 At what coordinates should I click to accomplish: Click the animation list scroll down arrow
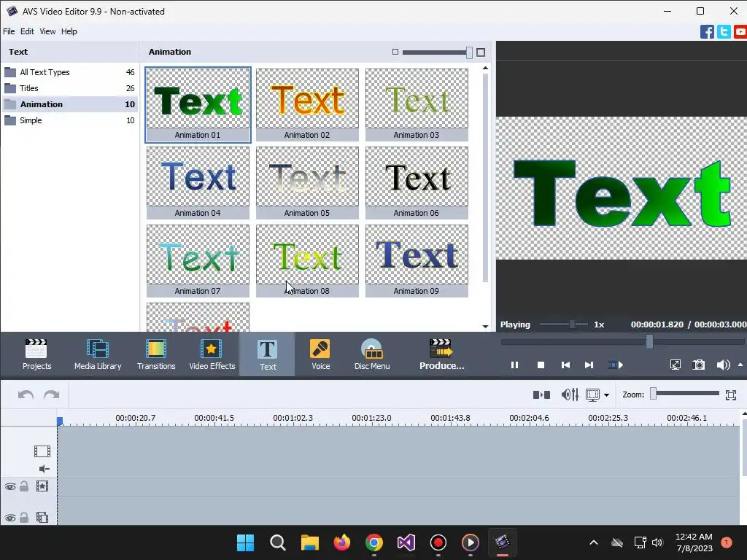(x=485, y=327)
